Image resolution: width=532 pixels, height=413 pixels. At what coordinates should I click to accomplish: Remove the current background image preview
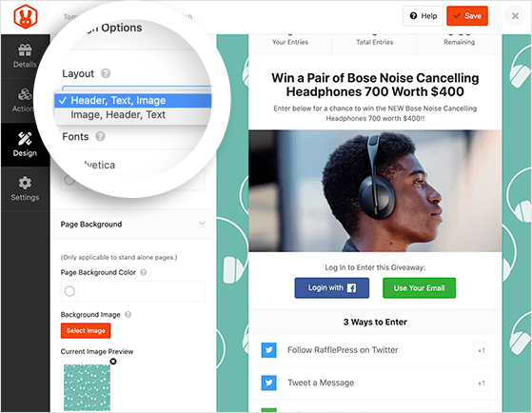113,362
